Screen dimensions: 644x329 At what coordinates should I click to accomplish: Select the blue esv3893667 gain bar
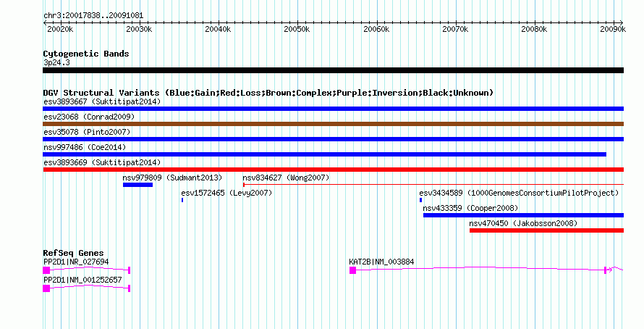click(333, 109)
